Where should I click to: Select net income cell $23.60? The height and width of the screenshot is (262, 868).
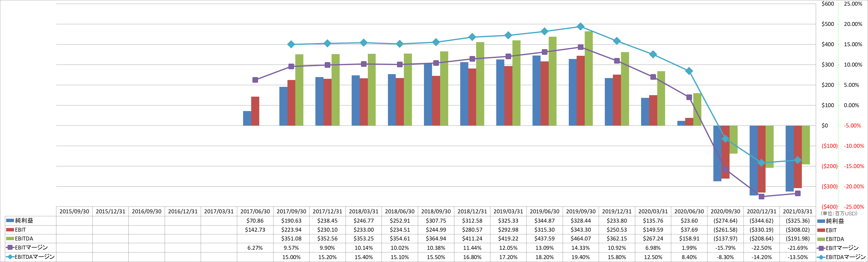tap(689, 221)
